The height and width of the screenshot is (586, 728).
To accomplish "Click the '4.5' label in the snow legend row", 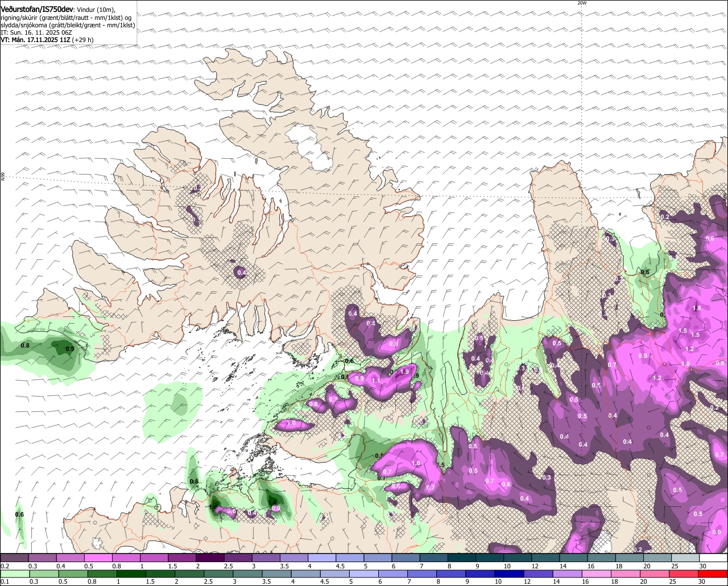I will (x=340, y=566).
